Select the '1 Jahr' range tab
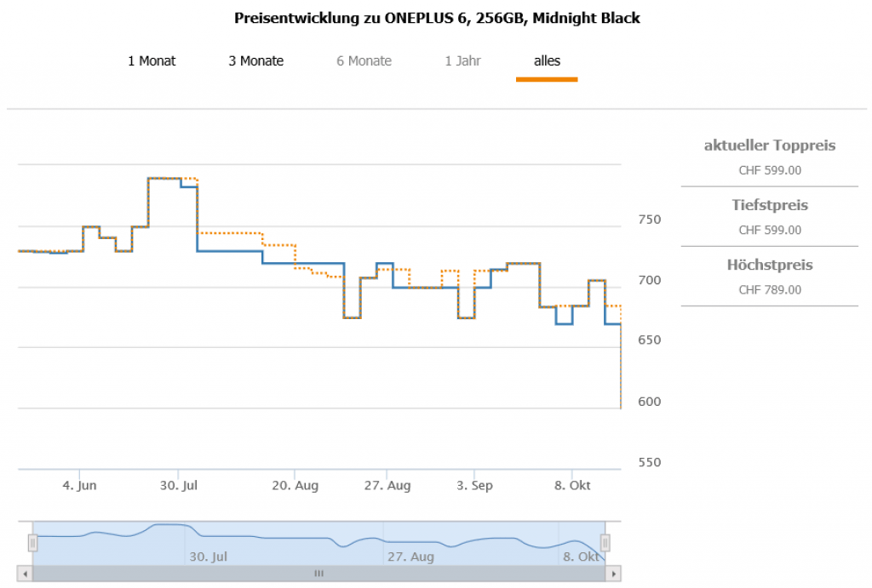Image resolution: width=872 pixels, height=588 pixels. [x=462, y=61]
